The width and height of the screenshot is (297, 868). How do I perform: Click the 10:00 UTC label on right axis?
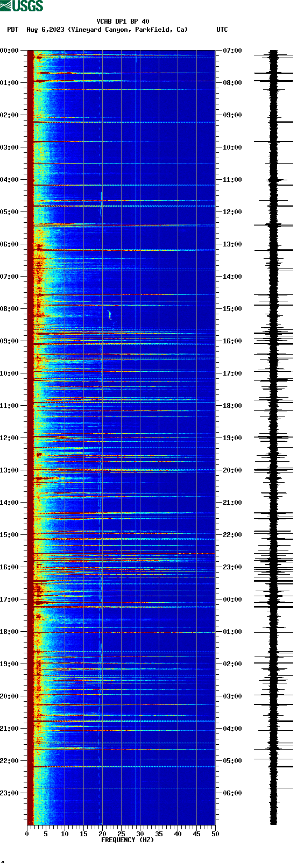(x=232, y=147)
